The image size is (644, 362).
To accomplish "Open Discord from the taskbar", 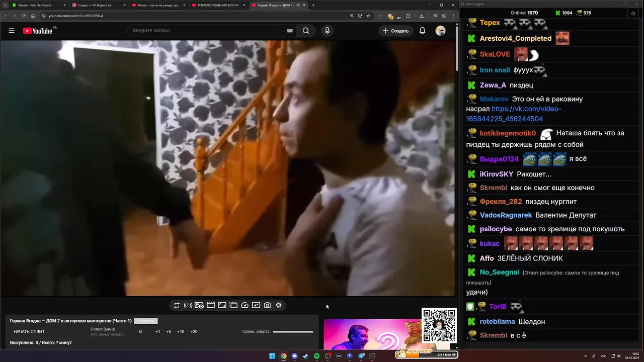I will tap(294, 356).
